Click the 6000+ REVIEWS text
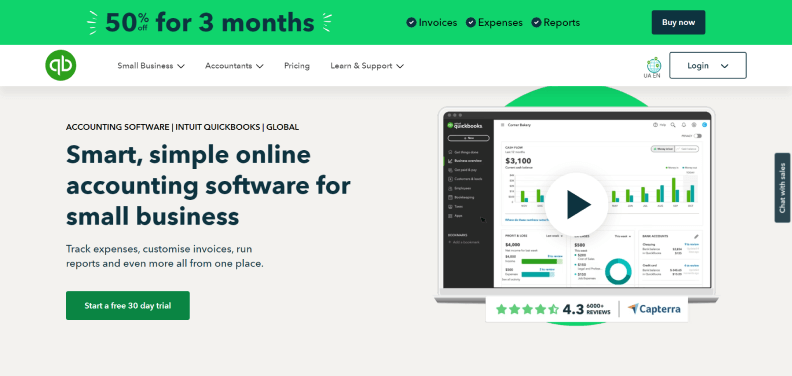Screen dimensions: 792x376 point(598,309)
